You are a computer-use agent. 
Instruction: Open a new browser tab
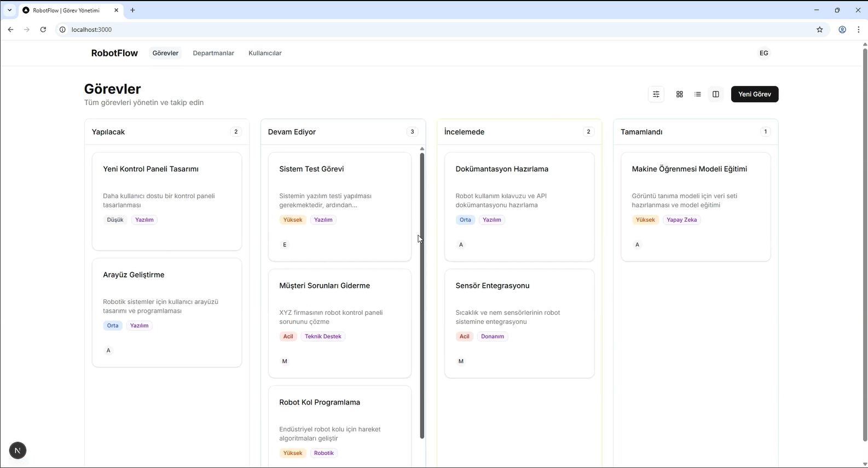pyautogui.click(x=132, y=10)
